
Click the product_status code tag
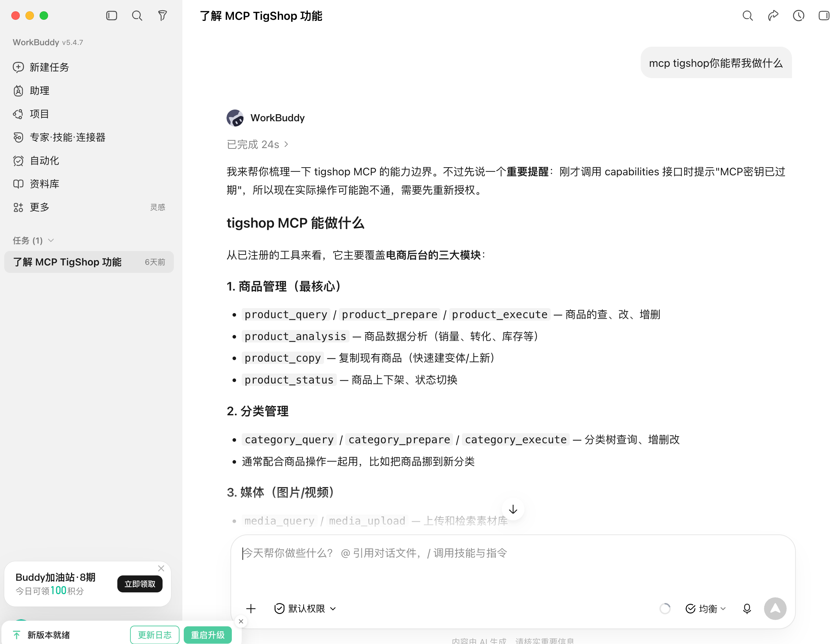pyautogui.click(x=289, y=380)
